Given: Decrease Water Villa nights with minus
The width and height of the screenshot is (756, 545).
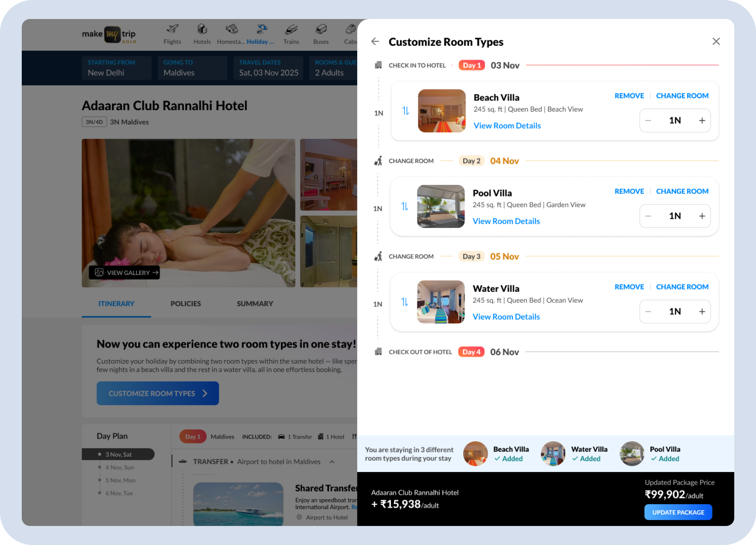Looking at the screenshot, I should pos(648,312).
